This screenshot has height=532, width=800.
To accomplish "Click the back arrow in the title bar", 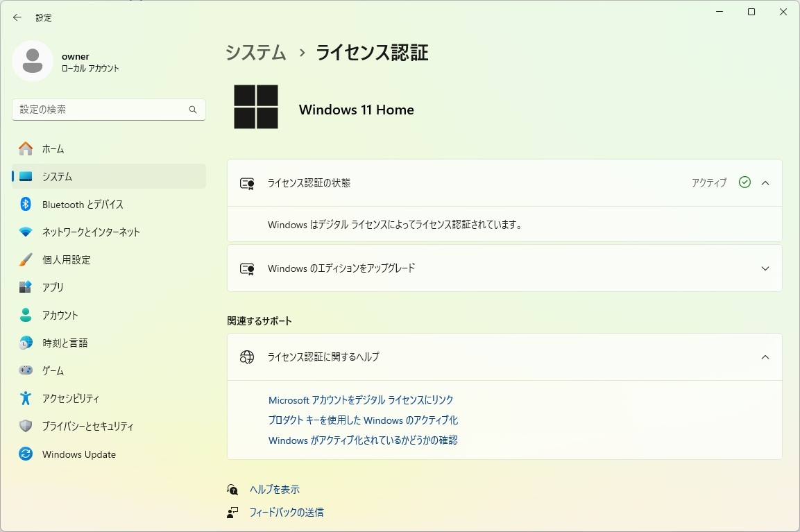I will tap(17, 17).
